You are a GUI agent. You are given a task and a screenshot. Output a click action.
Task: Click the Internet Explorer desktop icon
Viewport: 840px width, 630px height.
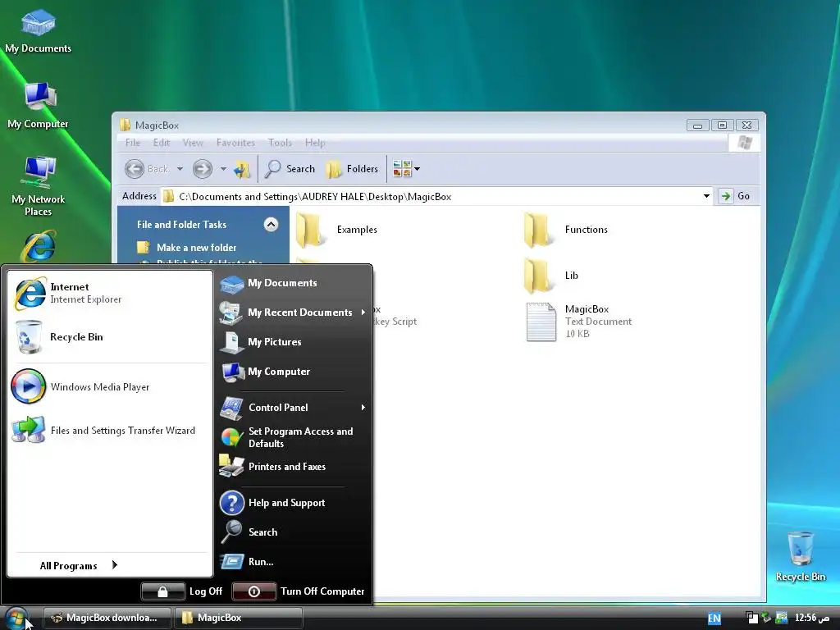point(38,246)
